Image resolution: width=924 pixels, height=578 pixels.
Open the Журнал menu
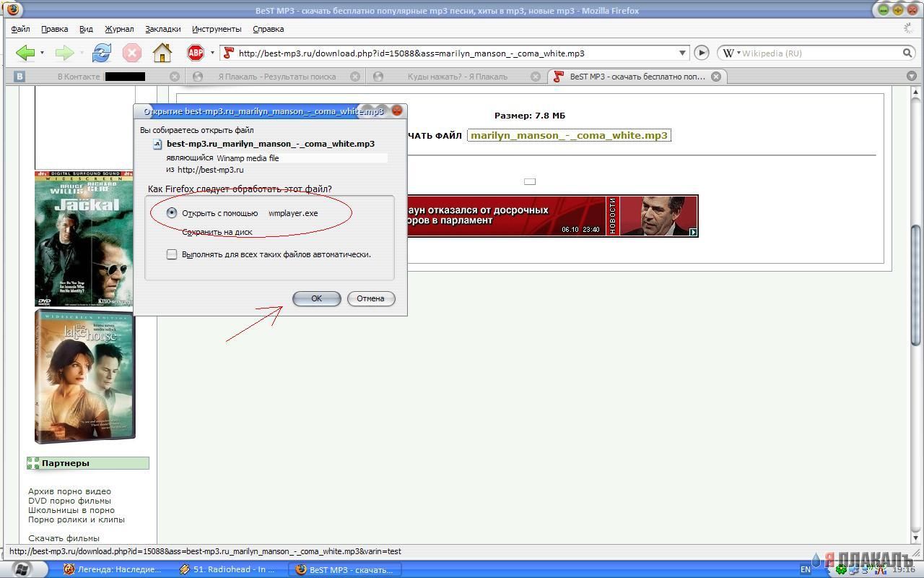[x=119, y=29]
